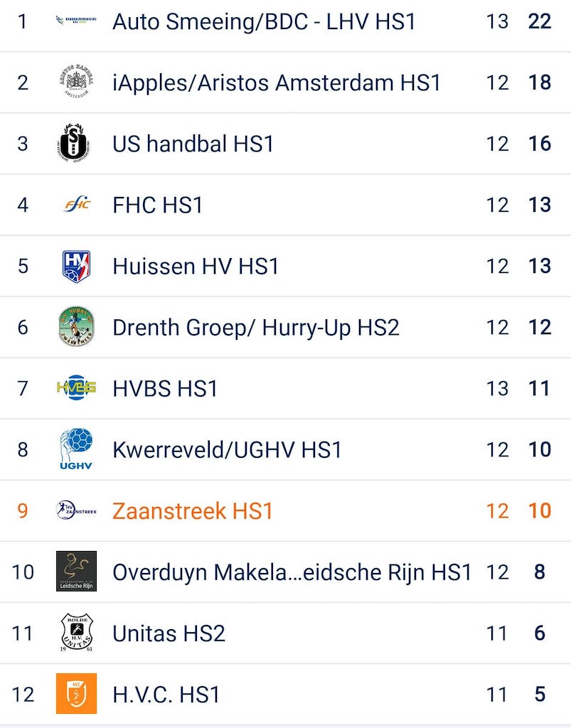Click the Leidsche Rijn black logo
The width and height of the screenshot is (571, 728).
[x=76, y=572]
